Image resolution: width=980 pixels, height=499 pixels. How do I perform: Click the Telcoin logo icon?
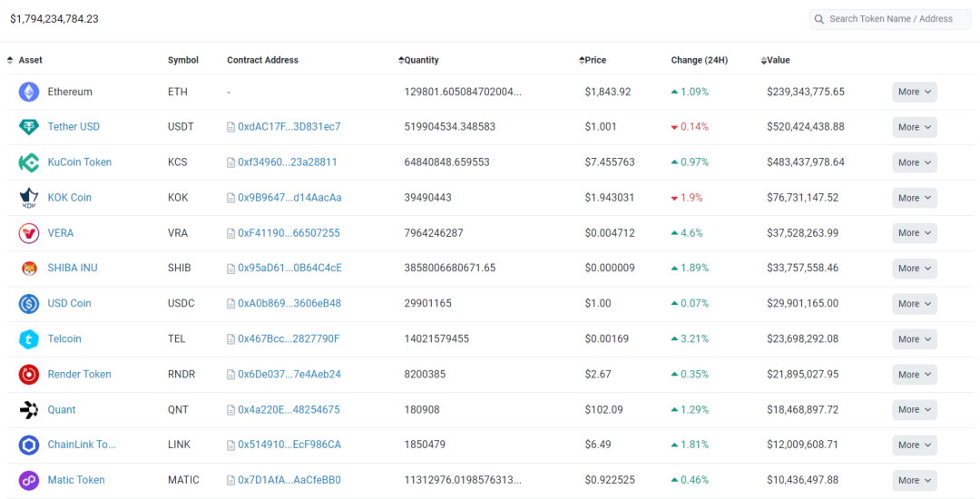coord(29,339)
